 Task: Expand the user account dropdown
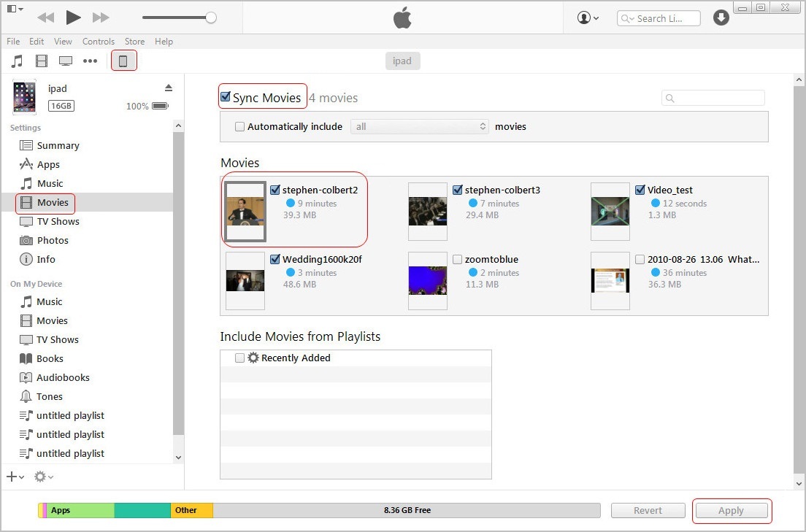[588, 18]
